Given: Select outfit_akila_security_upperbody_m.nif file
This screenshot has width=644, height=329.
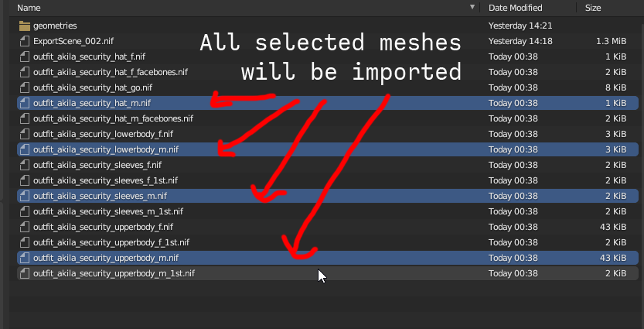Looking at the screenshot, I should 328,258.
